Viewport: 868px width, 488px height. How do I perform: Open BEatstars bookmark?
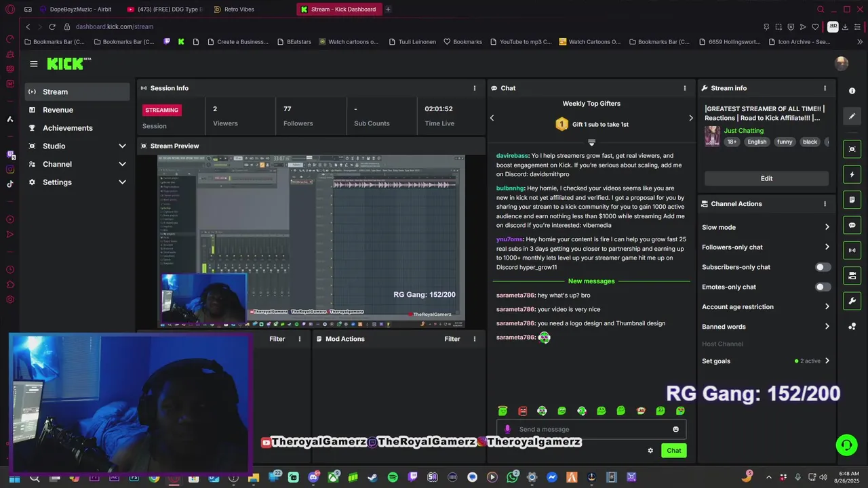point(294,41)
